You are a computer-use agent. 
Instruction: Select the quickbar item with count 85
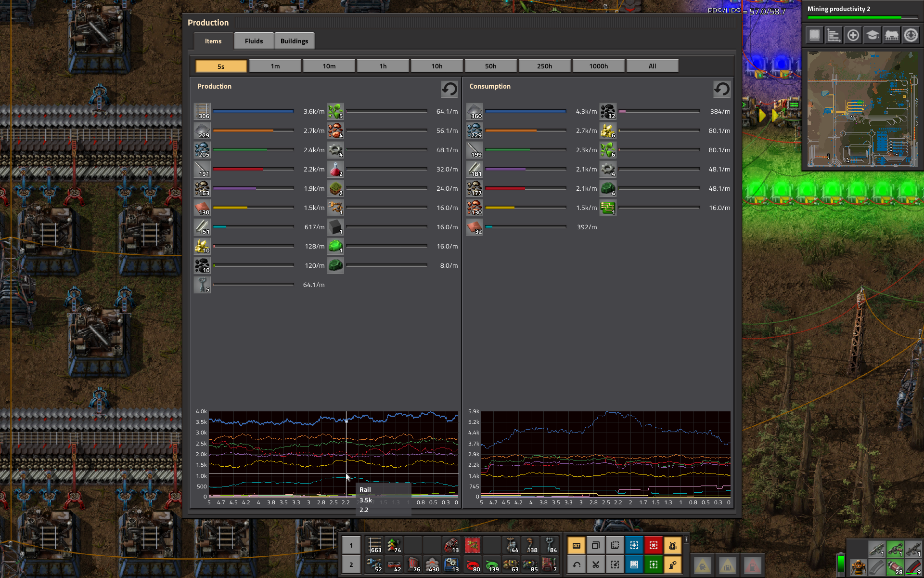point(531,565)
